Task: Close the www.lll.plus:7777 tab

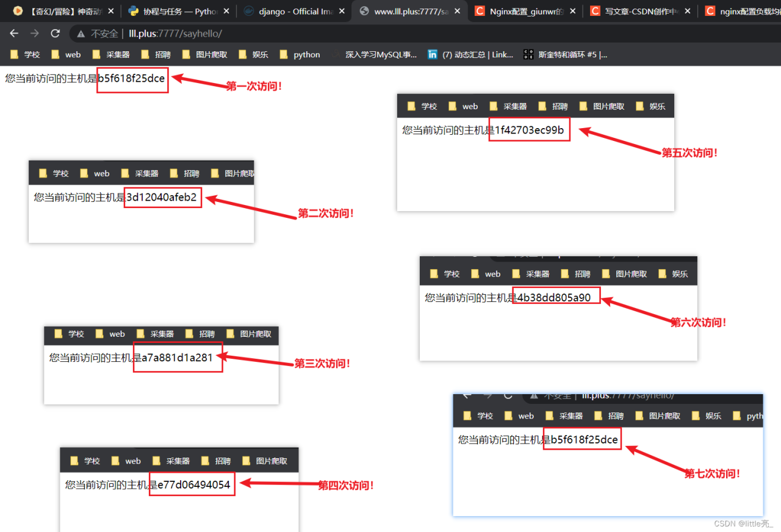Action: click(458, 11)
